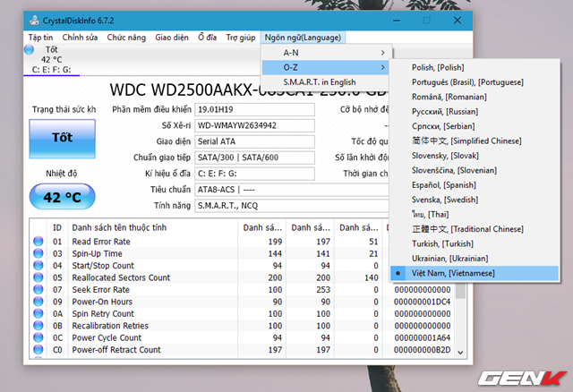This screenshot has width=573, height=392.
Task: Select S.M.A.R.T. in English menu entry
Action: click(x=319, y=81)
